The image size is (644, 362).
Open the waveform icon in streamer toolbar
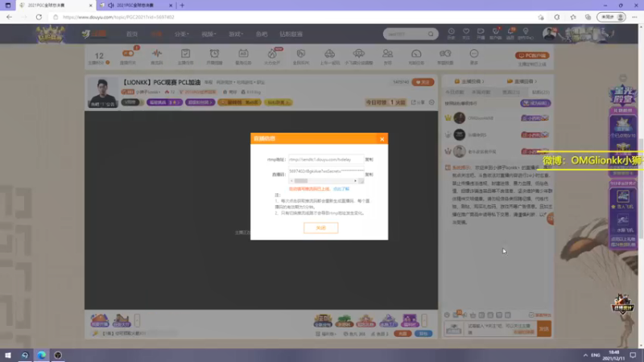tap(157, 53)
